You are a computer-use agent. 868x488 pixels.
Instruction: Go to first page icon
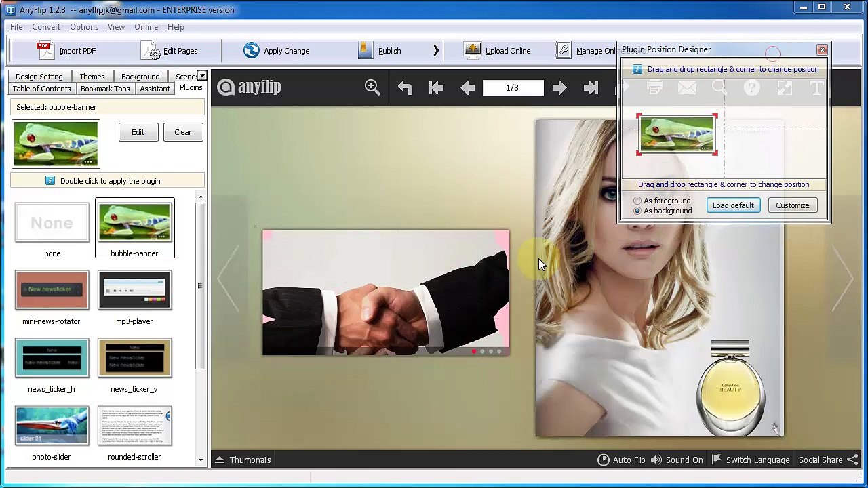436,87
